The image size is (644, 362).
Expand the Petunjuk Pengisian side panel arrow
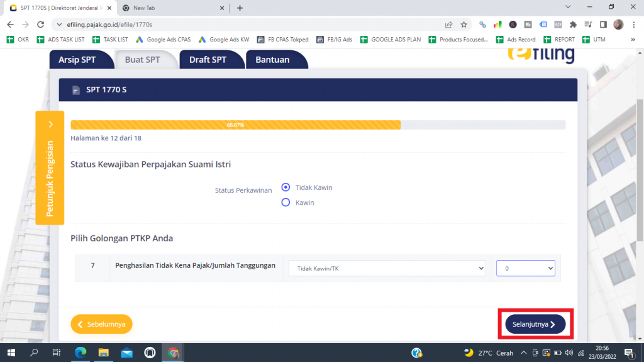click(50, 125)
